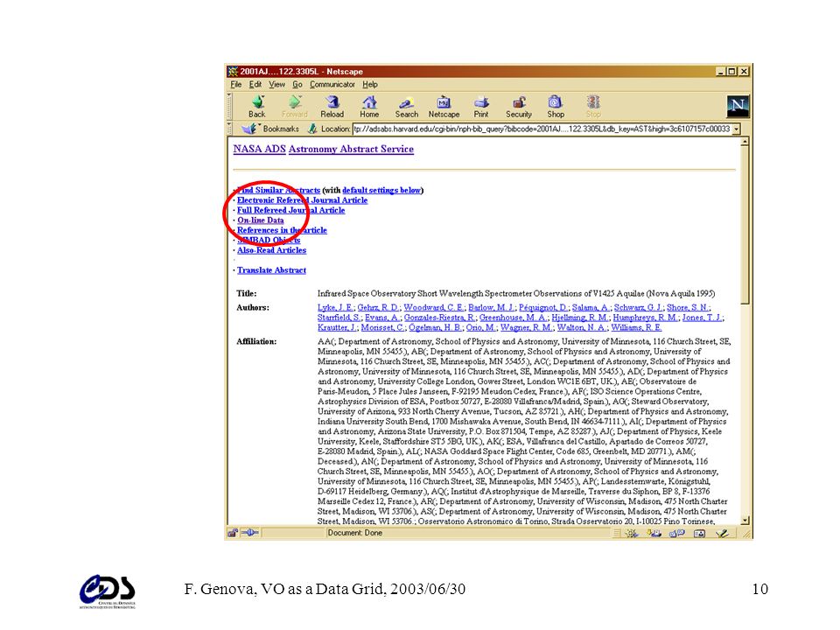This screenshot has height=630, width=840.
Task: Open the View menu
Action: [277, 85]
